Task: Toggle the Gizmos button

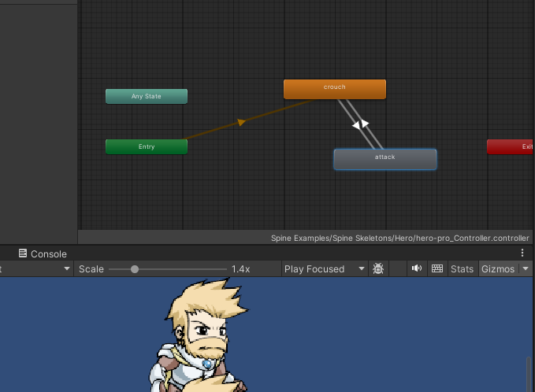Action: 498,269
